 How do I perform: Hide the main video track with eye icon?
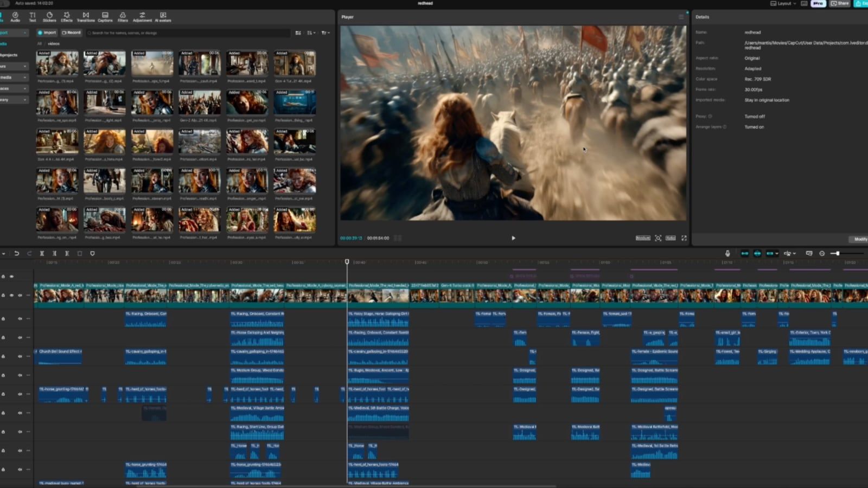tap(11, 296)
